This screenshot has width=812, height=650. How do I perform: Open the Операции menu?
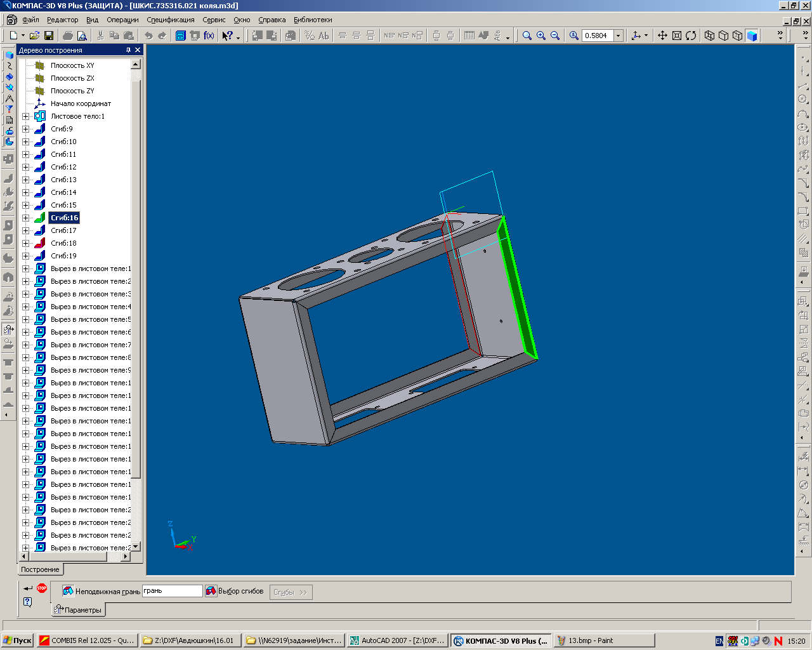pos(122,20)
